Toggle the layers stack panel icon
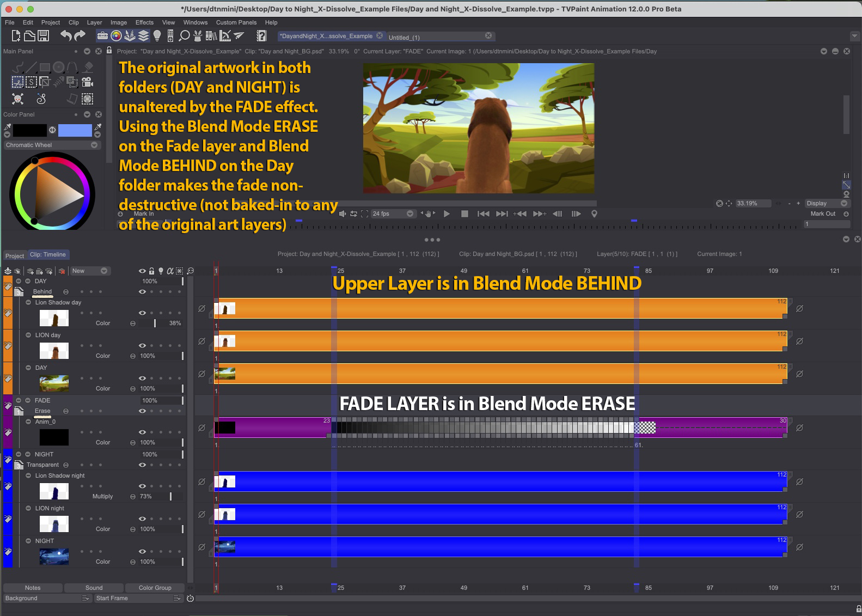Viewport: 862px width, 616px height. 143,36
